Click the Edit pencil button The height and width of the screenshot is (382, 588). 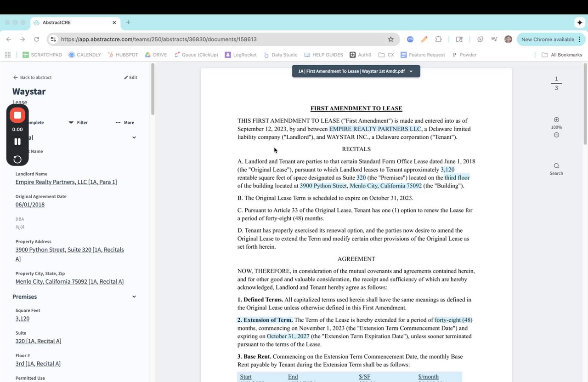click(x=131, y=77)
